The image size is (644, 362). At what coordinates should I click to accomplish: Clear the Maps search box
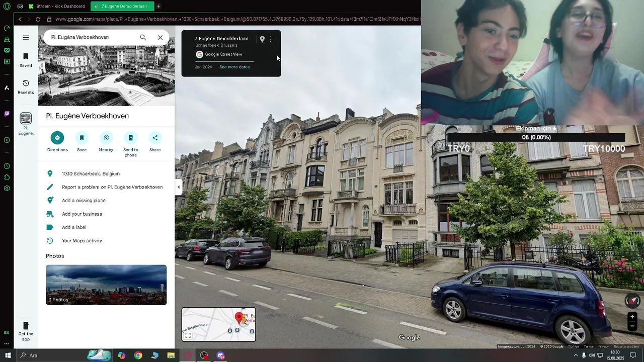160,37
